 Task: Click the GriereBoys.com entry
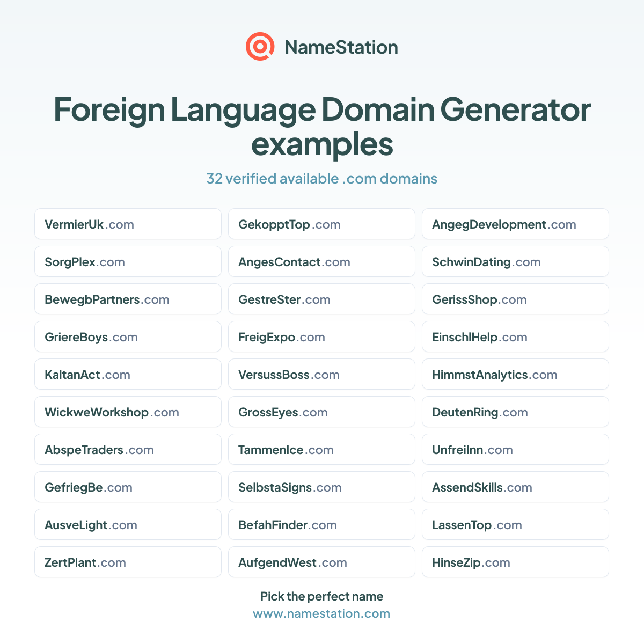pos(128,336)
